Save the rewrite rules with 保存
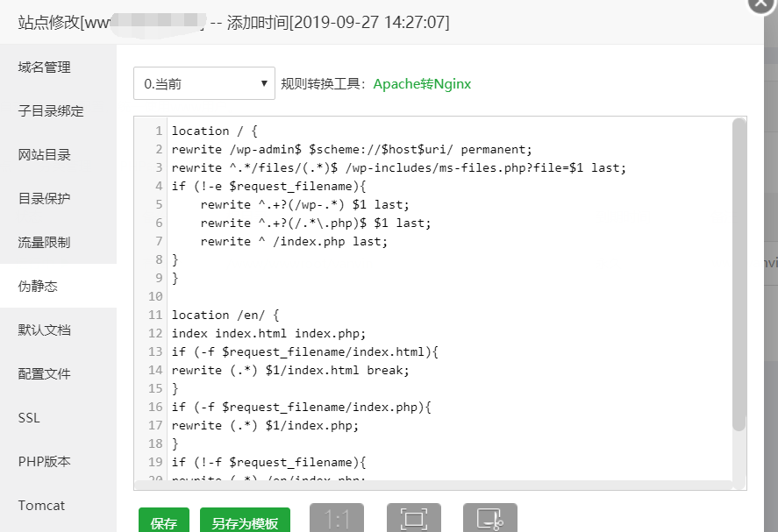778x532 pixels. pos(164,522)
